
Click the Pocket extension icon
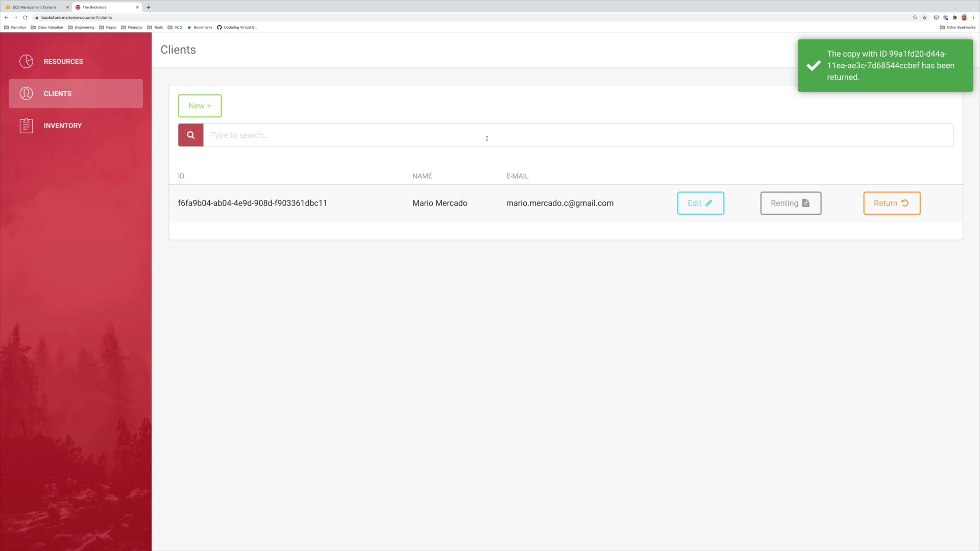point(936,17)
